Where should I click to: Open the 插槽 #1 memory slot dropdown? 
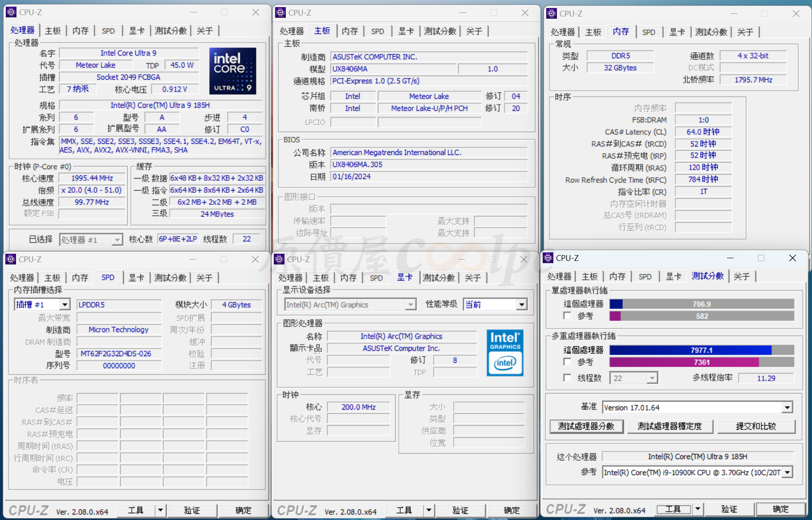[65, 305]
